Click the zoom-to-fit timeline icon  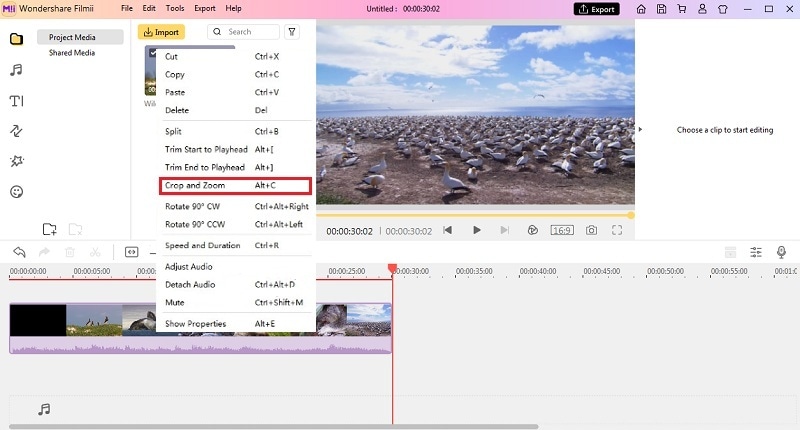point(132,252)
